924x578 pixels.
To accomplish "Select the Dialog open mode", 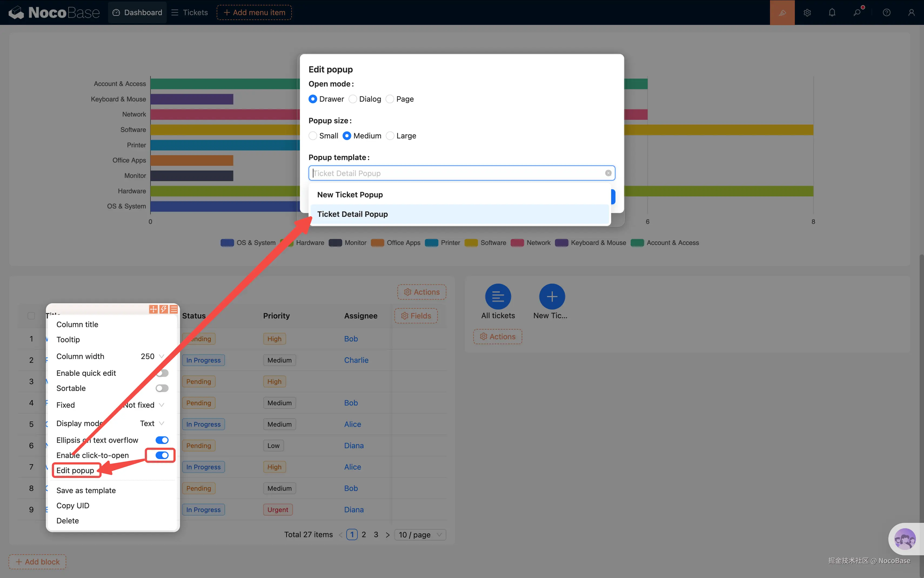I will point(353,99).
